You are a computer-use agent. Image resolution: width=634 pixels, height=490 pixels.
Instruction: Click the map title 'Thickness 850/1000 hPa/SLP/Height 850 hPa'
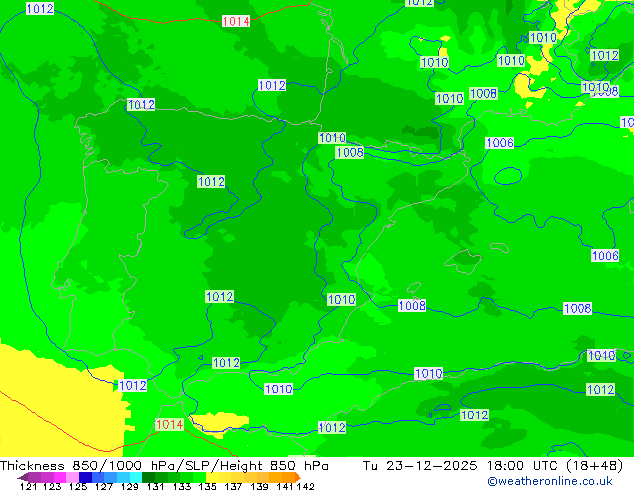164,466
